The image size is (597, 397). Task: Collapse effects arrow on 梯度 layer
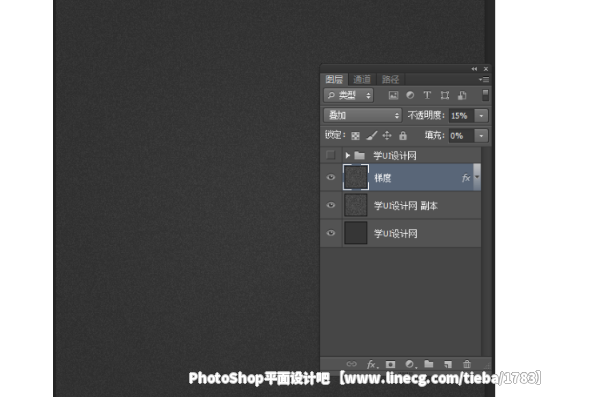tap(477, 177)
